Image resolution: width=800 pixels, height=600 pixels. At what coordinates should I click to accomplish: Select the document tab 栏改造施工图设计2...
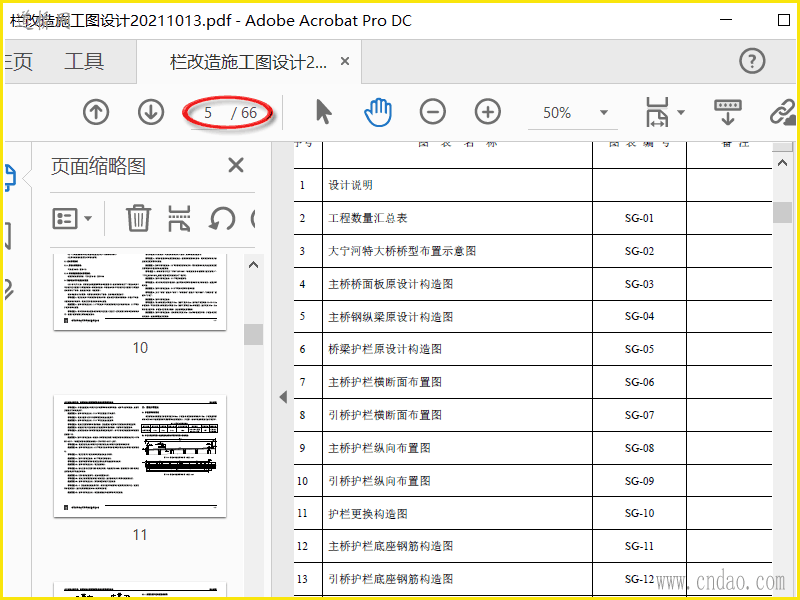point(248,62)
